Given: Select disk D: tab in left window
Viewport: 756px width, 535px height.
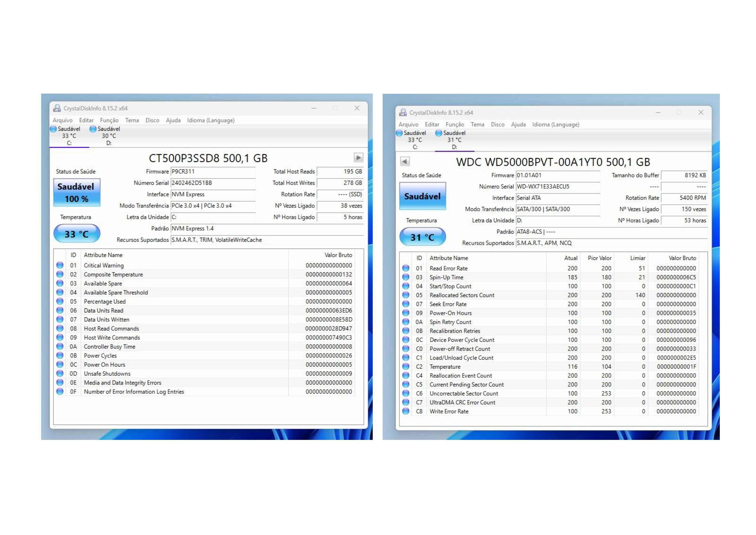Looking at the screenshot, I should coord(109,136).
